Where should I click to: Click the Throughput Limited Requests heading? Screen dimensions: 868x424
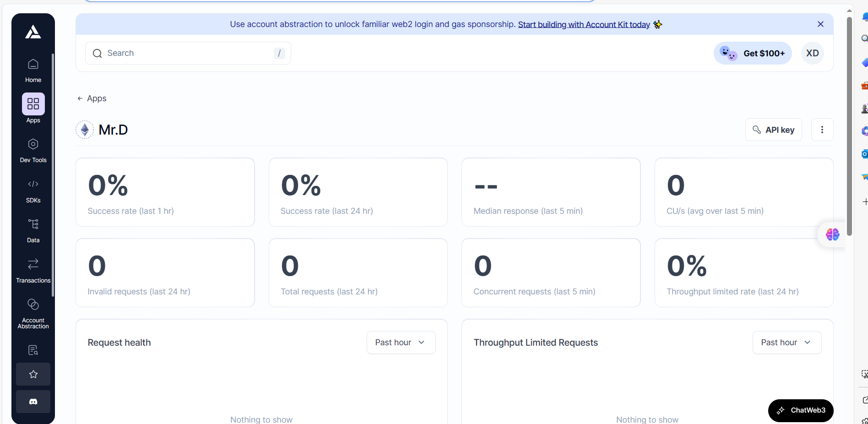pyautogui.click(x=536, y=342)
